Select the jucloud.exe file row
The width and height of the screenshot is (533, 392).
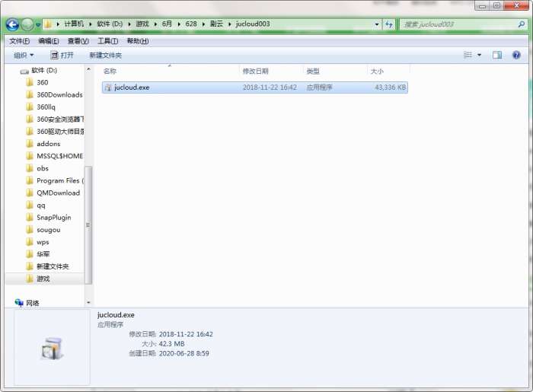[254, 88]
